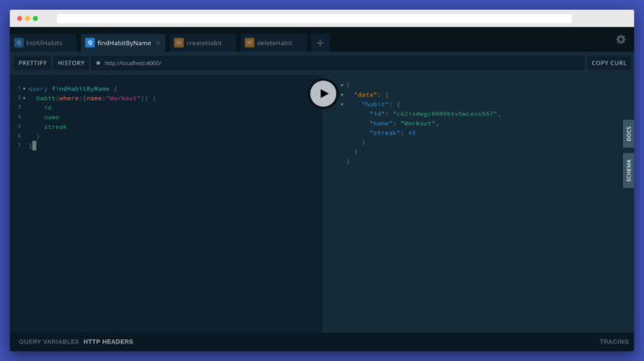Click the green maximize window button
Viewport: 644px width, 361px height.
pos(35,18)
